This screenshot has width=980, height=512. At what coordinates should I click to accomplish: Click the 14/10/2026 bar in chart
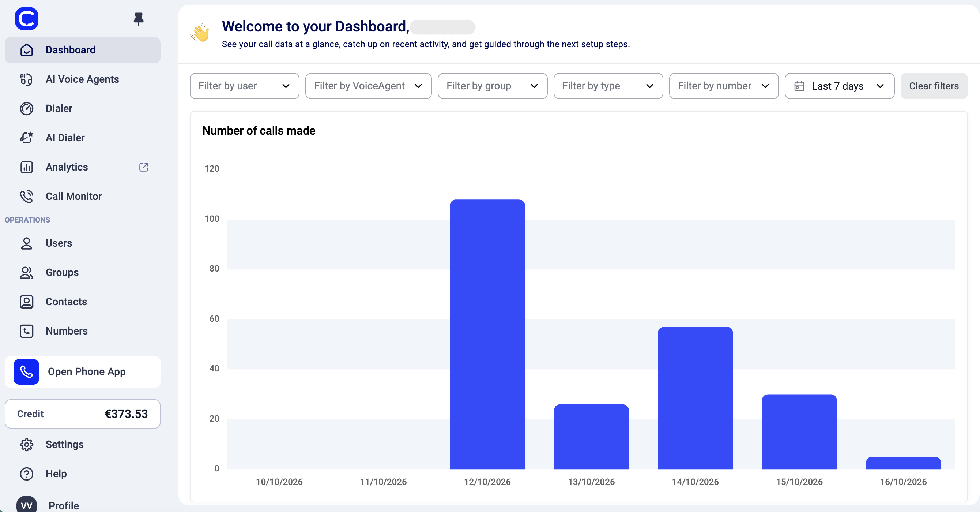point(696,398)
